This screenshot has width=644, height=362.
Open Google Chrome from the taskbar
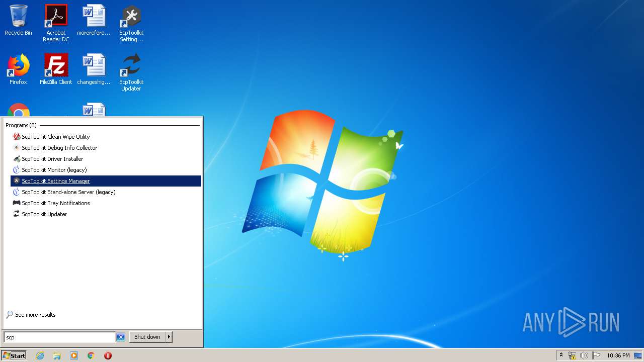[x=91, y=355]
